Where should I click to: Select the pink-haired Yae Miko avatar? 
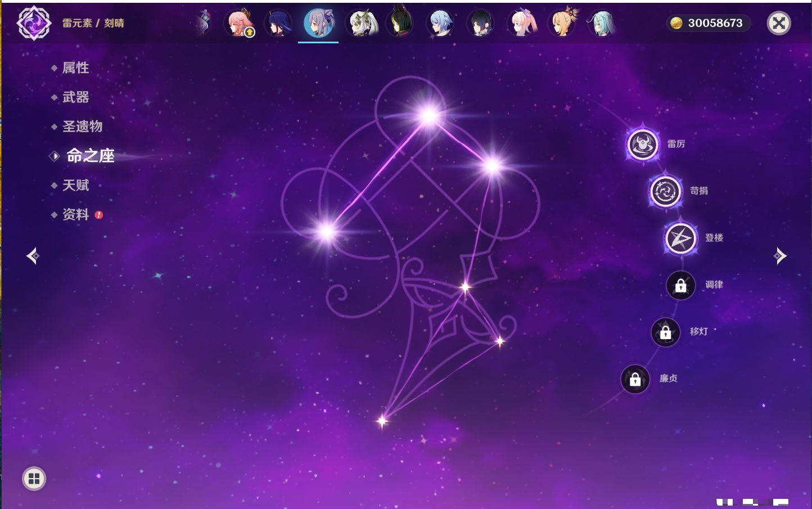pyautogui.click(x=239, y=23)
